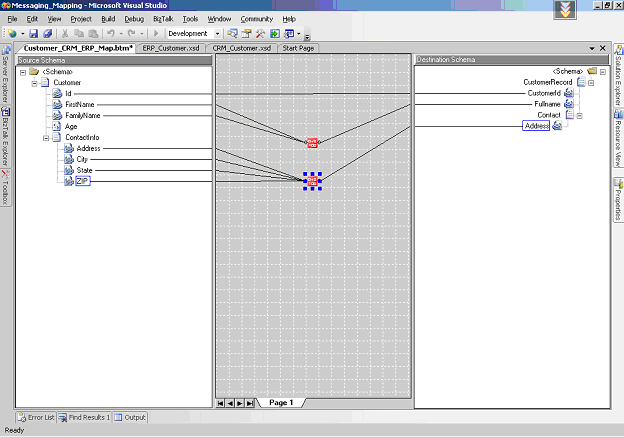Click the New Project toolbar icon
Screen dimensions: 624x438
12,34
